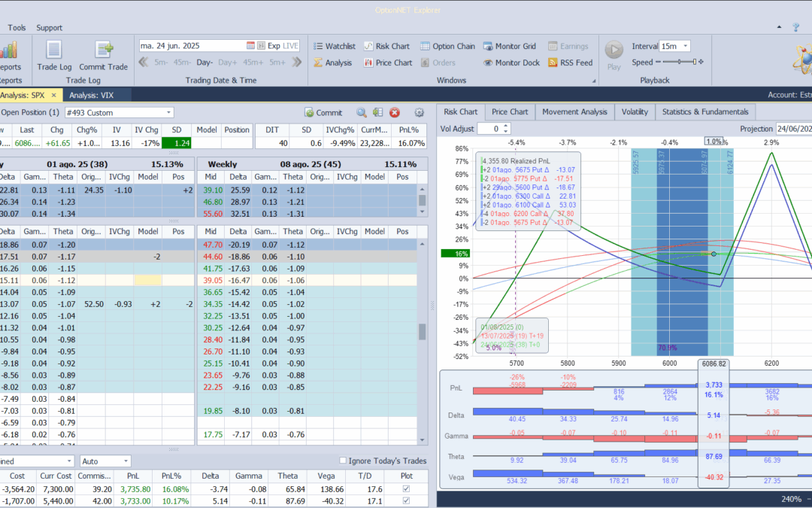Jump forward with double right arrow
This screenshot has width=812, height=508.
[x=297, y=62]
